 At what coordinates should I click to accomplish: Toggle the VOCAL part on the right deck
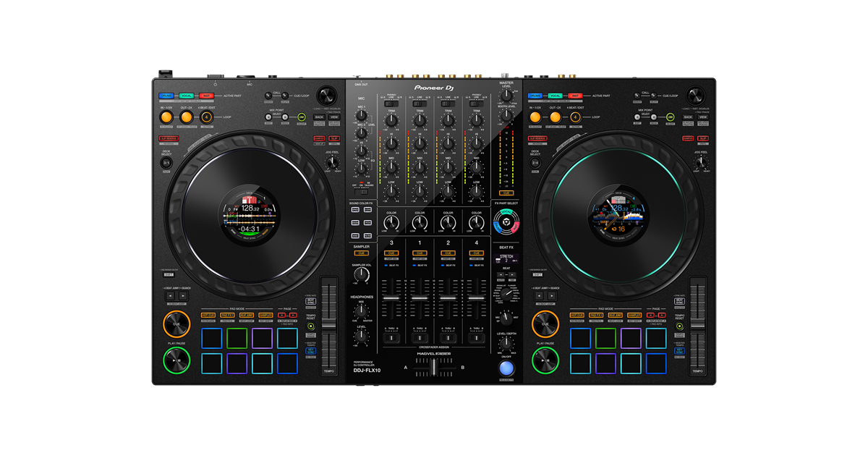[556, 96]
